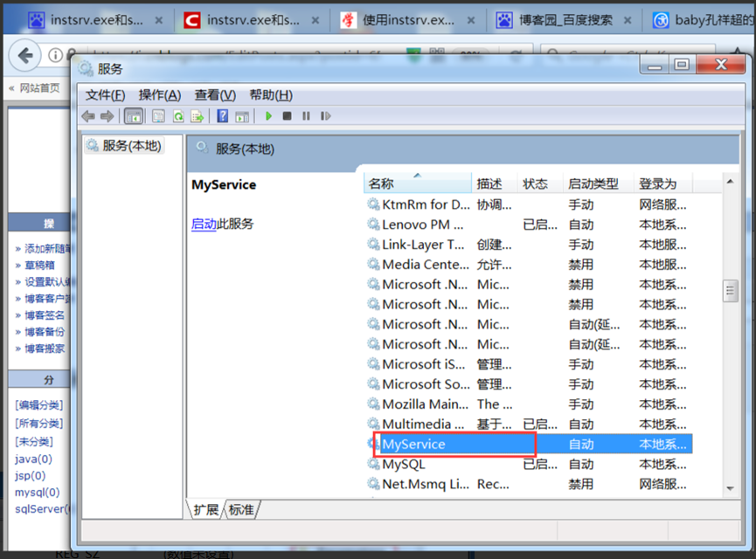Close the first instsrv.exe browser tab
This screenshot has height=559, width=756.
[x=158, y=20]
